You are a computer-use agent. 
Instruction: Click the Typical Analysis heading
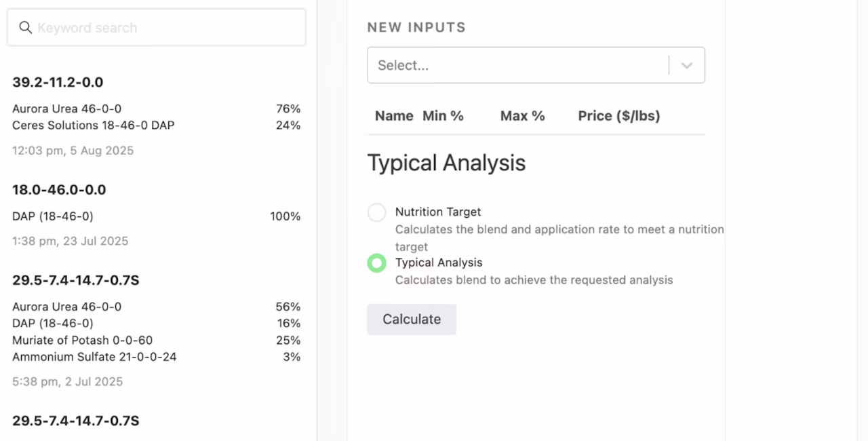click(446, 164)
